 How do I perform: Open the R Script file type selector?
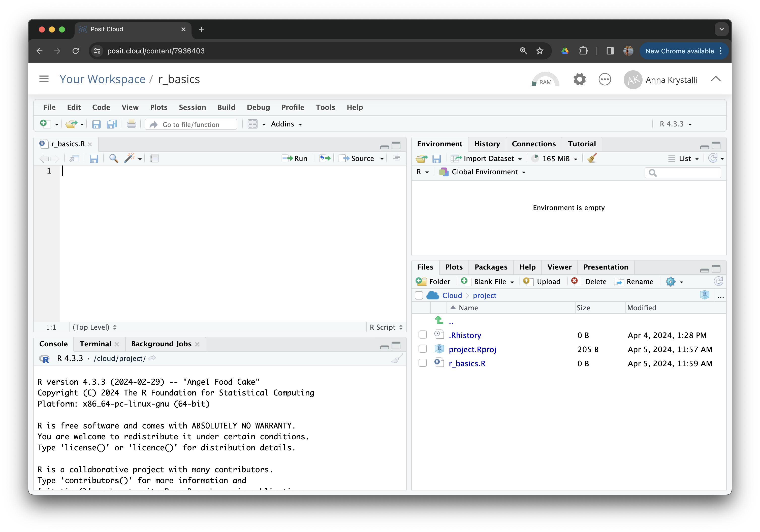pos(386,327)
